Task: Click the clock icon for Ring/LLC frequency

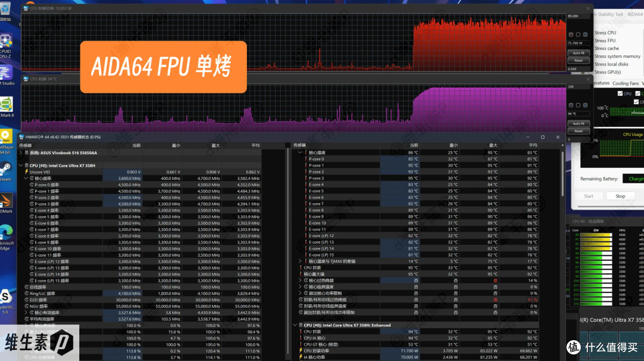Action: pyautogui.click(x=26, y=293)
